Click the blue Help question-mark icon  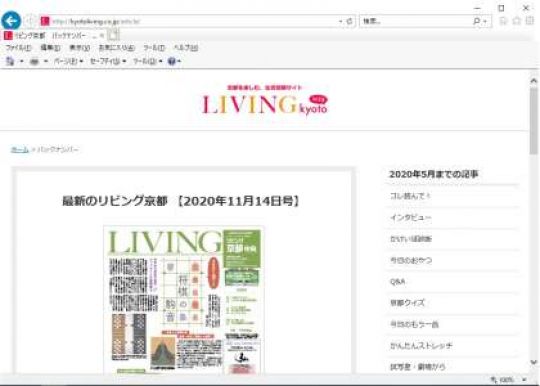[172, 61]
